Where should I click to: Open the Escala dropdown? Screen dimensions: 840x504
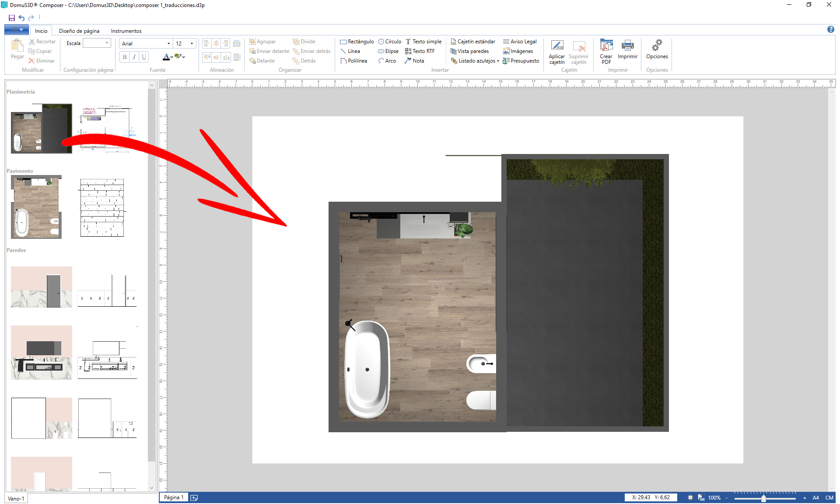107,43
